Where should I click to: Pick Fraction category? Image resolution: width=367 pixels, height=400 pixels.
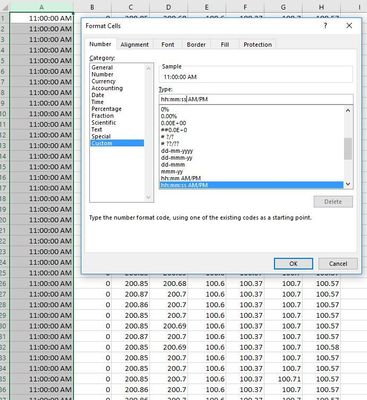(x=117, y=116)
